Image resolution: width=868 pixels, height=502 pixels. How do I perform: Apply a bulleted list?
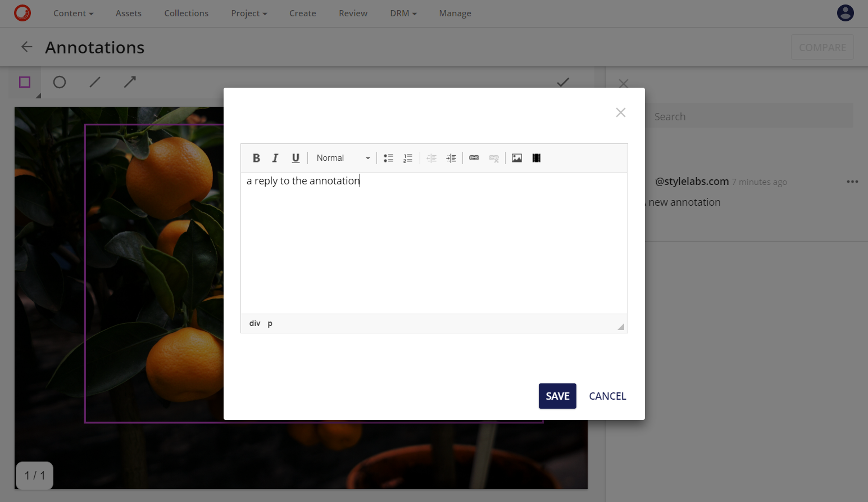[388, 158]
